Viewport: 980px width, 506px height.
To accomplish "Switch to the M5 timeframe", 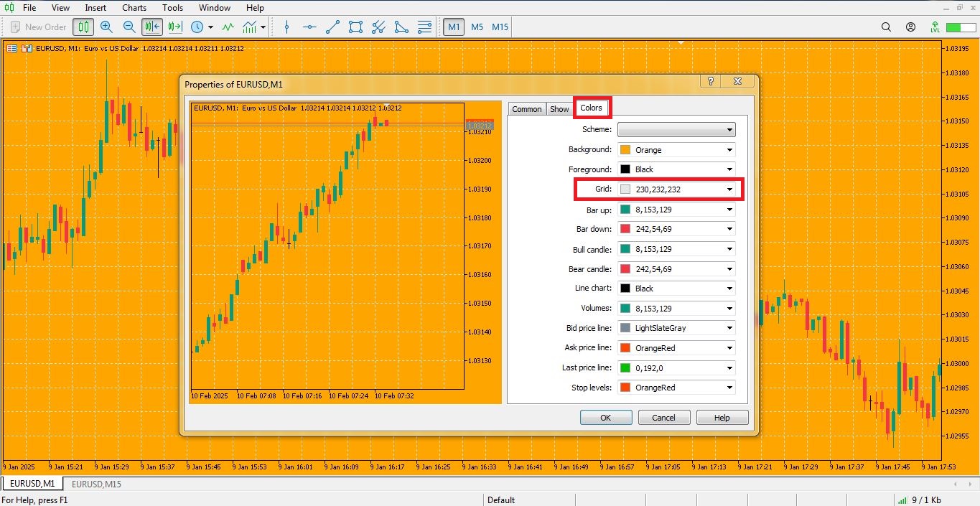I will tap(477, 27).
